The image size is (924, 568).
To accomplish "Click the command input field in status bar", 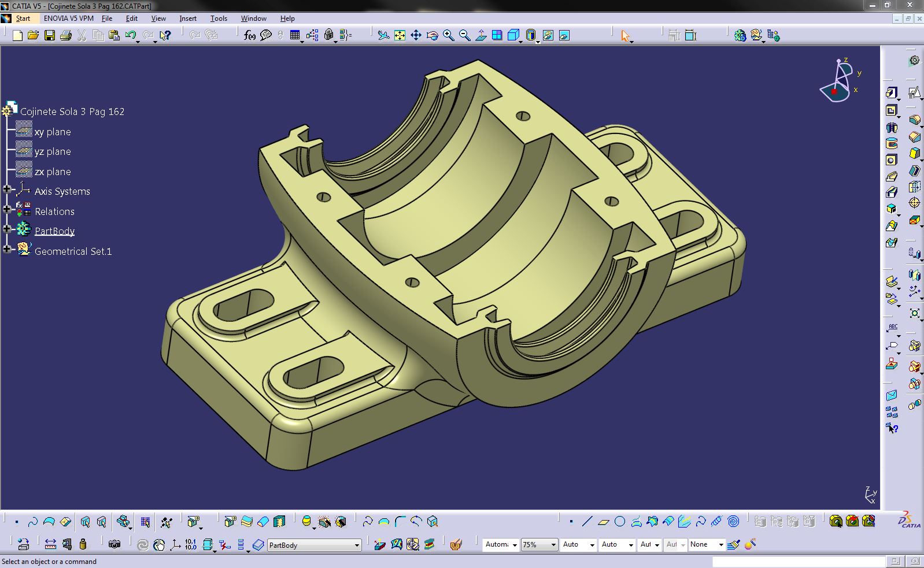I will [x=799, y=562].
